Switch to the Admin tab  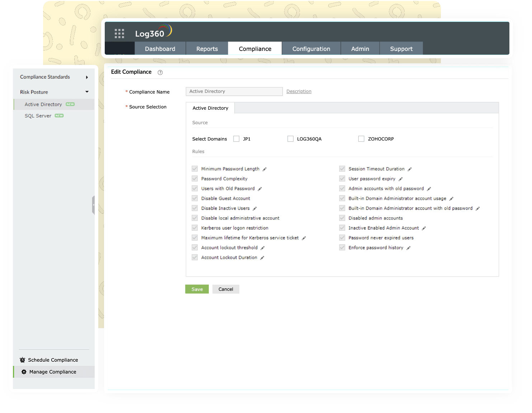(x=360, y=48)
